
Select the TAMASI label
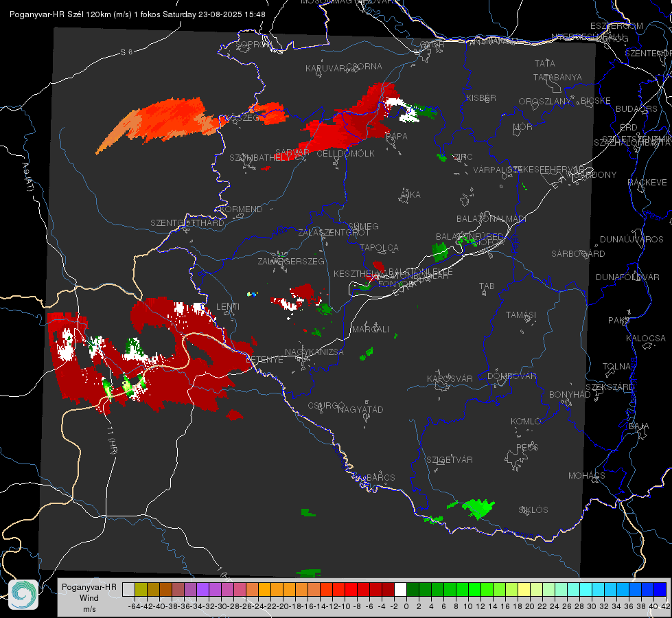click(x=521, y=314)
